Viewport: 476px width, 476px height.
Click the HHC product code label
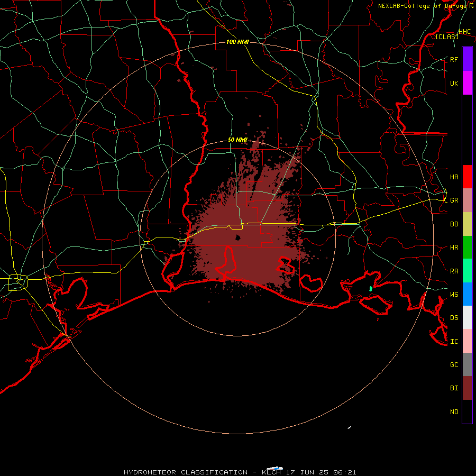[464, 32]
